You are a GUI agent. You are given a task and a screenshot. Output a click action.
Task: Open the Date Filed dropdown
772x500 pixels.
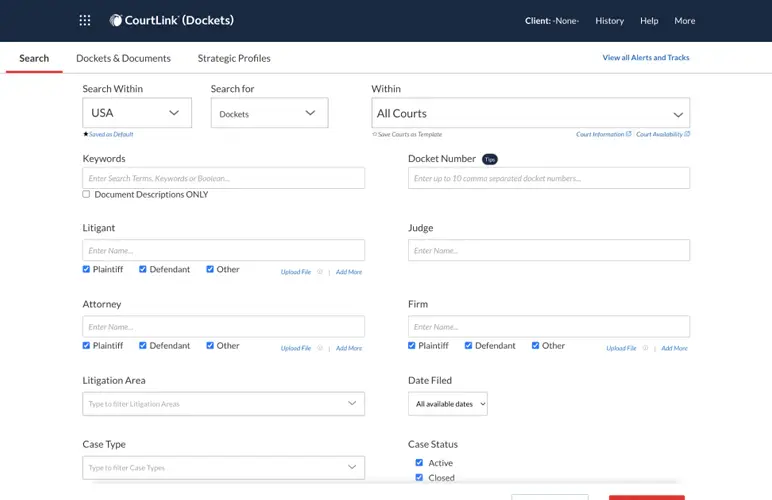(x=447, y=404)
